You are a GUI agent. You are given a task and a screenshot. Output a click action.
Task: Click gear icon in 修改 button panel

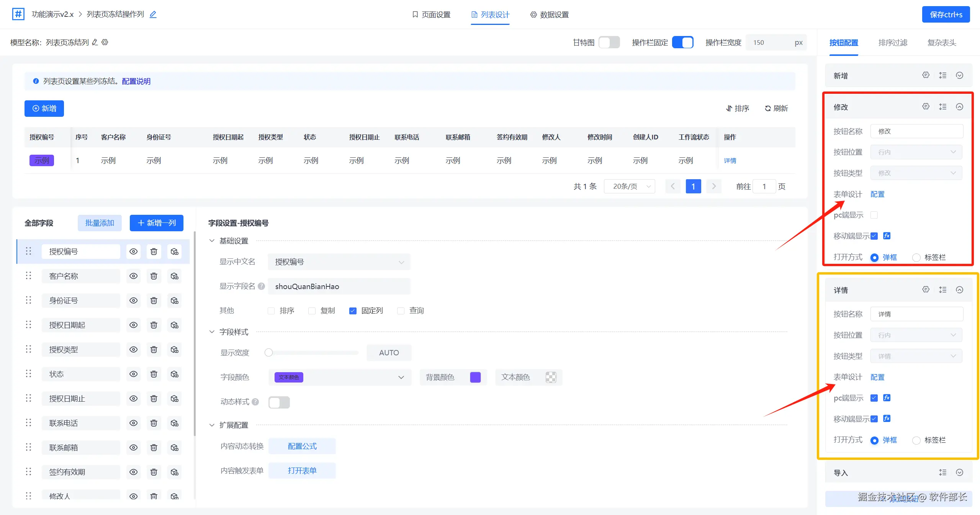(926, 106)
